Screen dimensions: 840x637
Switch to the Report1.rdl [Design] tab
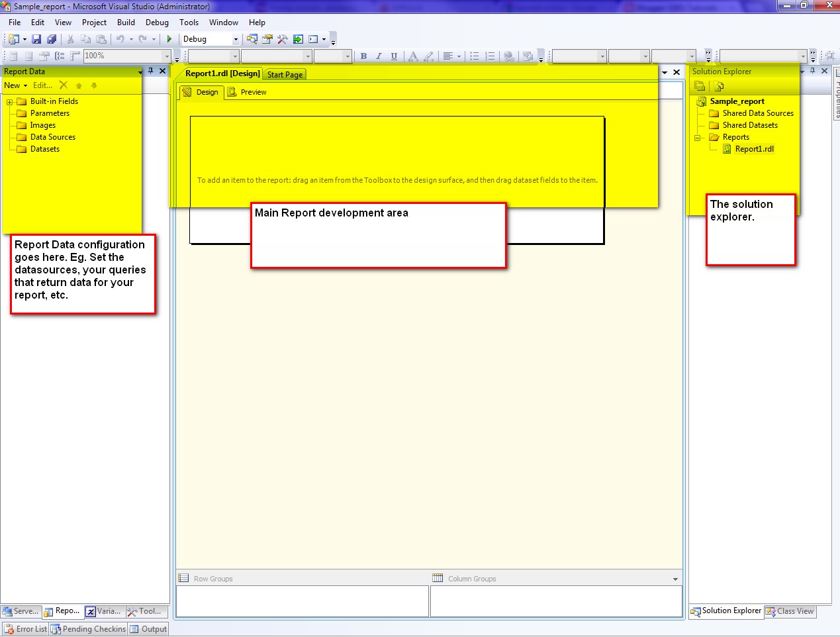(x=222, y=73)
